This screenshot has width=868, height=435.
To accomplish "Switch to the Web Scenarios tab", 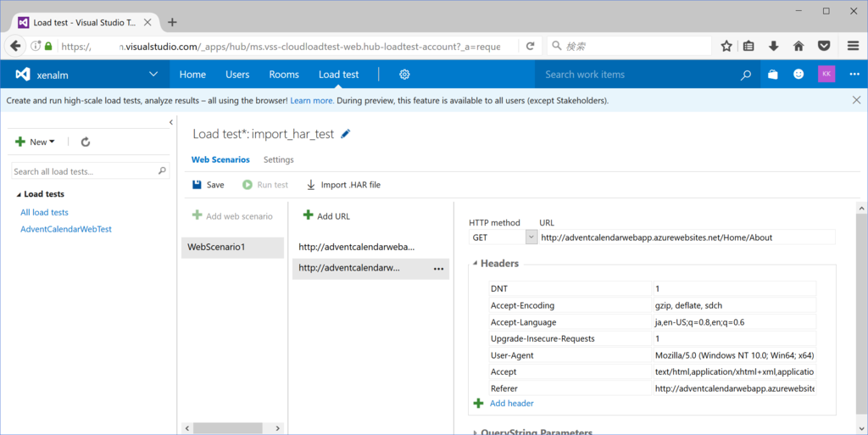I will tap(220, 159).
